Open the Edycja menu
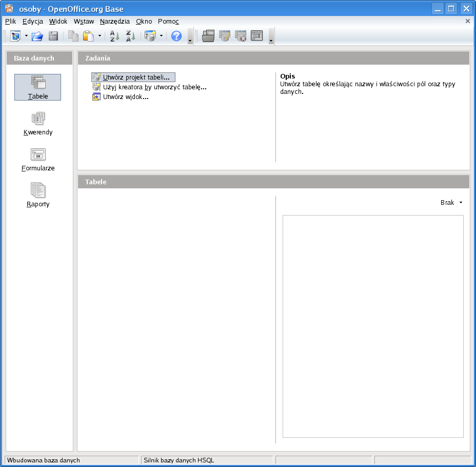The height and width of the screenshot is (467, 476). (33, 21)
